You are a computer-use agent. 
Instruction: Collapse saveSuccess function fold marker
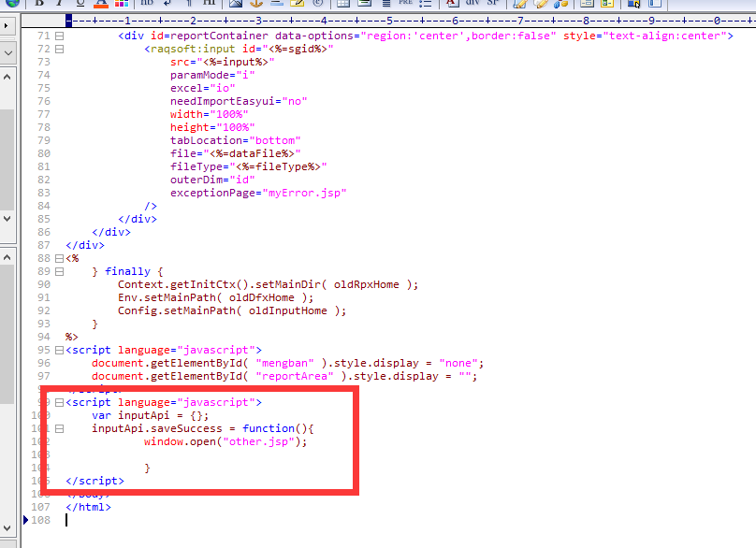59,428
